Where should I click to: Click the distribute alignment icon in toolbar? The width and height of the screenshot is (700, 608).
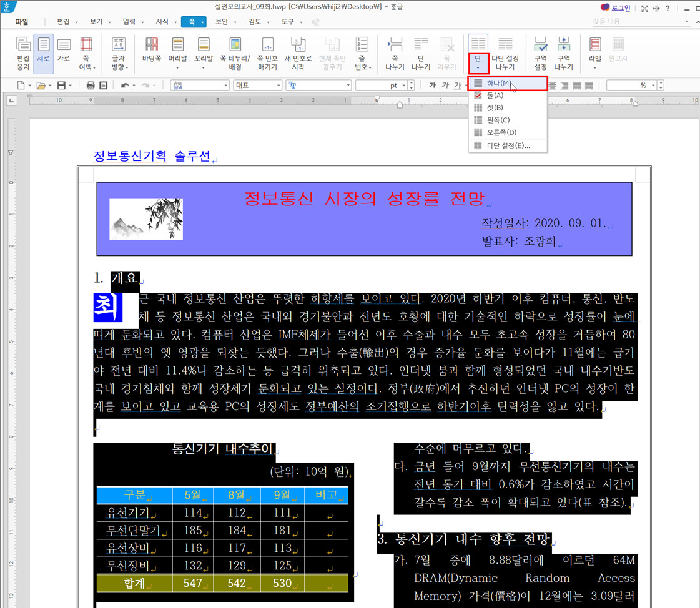point(589,86)
